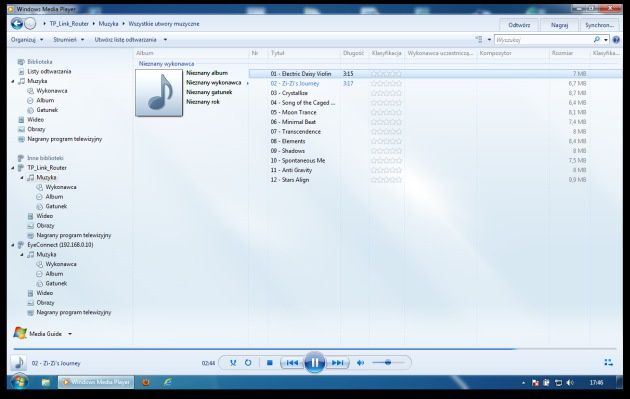
Task: Pause the current song
Action: 315,363
